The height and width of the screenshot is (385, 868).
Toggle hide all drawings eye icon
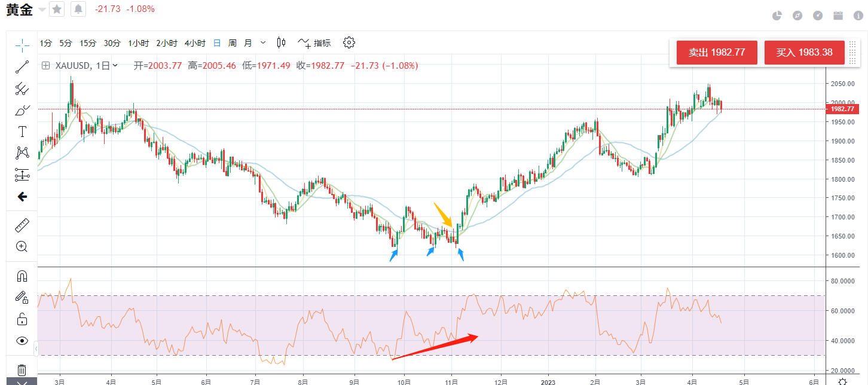click(x=22, y=341)
